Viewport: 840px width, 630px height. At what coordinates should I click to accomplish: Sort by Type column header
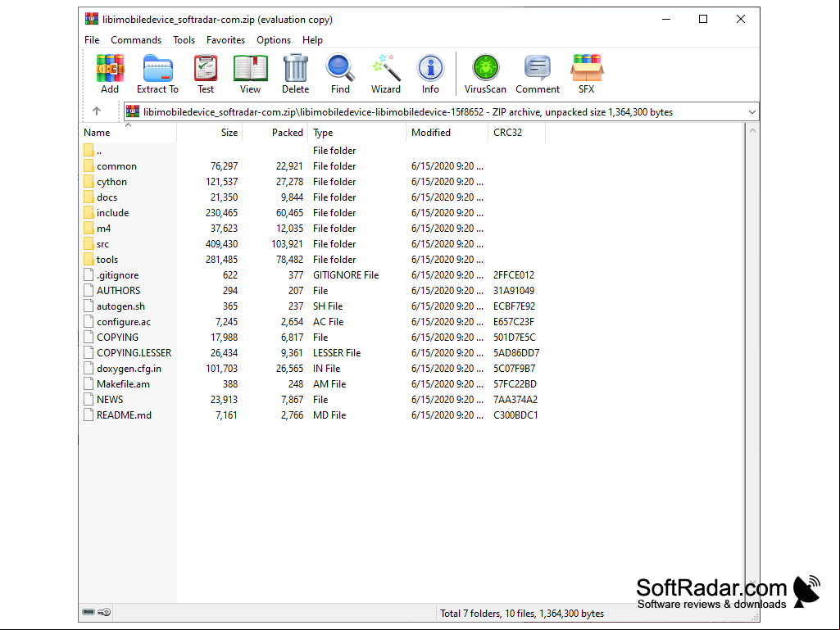pyautogui.click(x=356, y=133)
